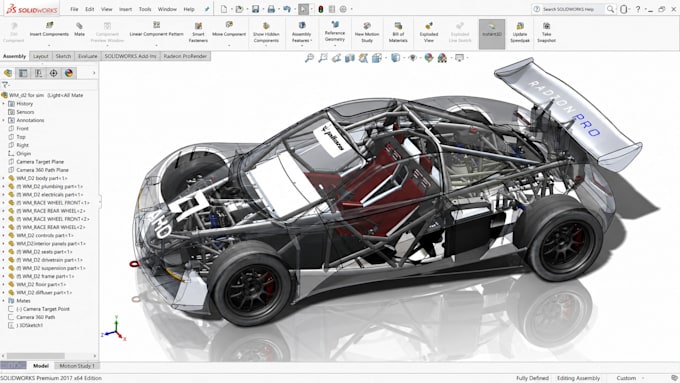Open the Tools menu
The width and height of the screenshot is (680, 383).
coord(145,9)
